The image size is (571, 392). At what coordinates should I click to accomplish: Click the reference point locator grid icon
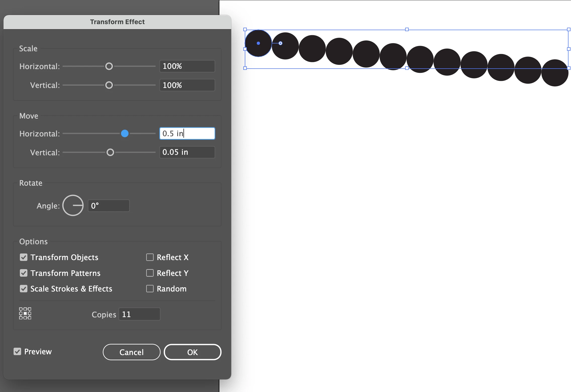pos(25,313)
